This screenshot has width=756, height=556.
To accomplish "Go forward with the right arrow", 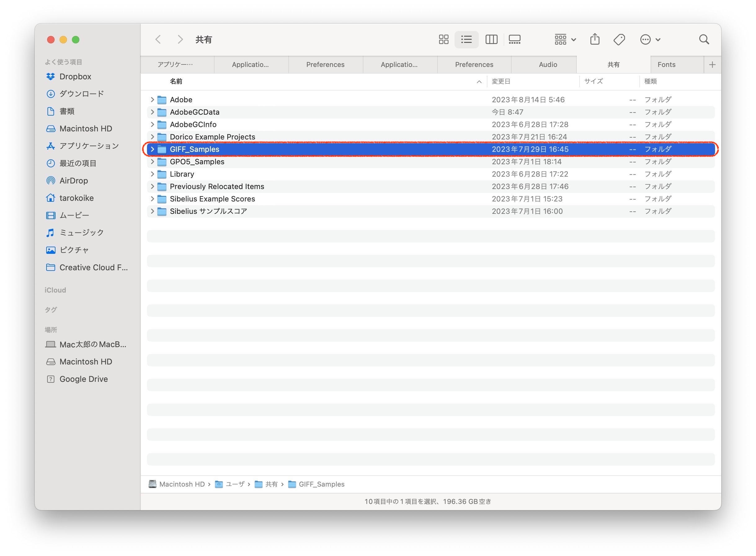I will [x=180, y=39].
